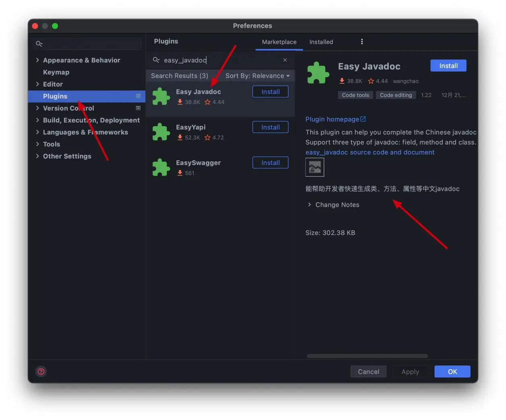This screenshot has width=506, height=420.
Task: Select Keymap in the settings tree
Action: coord(56,72)
